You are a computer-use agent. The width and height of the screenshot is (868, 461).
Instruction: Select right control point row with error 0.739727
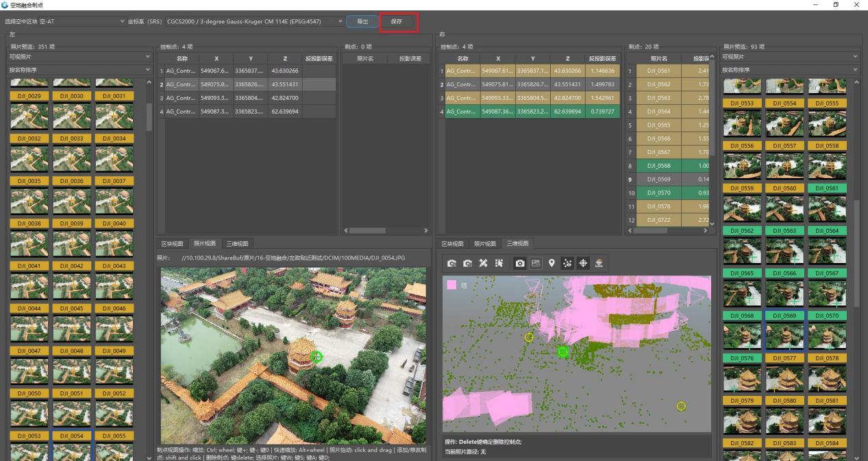pyautogui.click(x=529, y=111)
